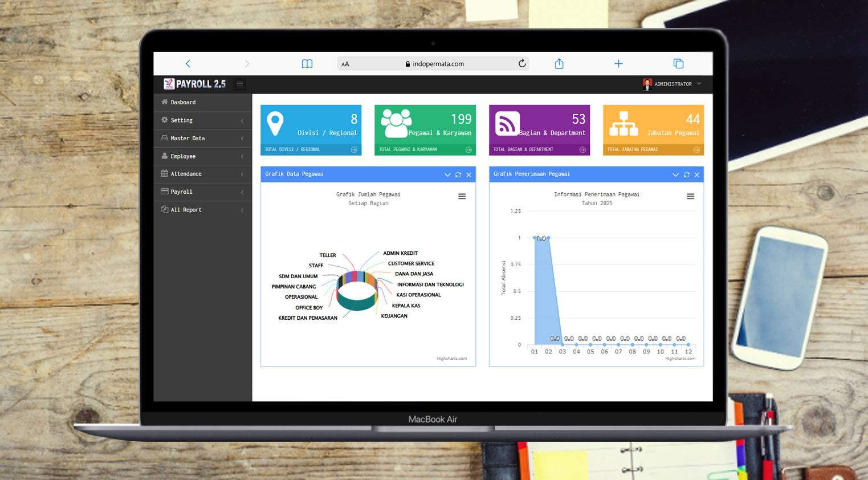Click the Payroll credit card icon

tap(165, 192)
